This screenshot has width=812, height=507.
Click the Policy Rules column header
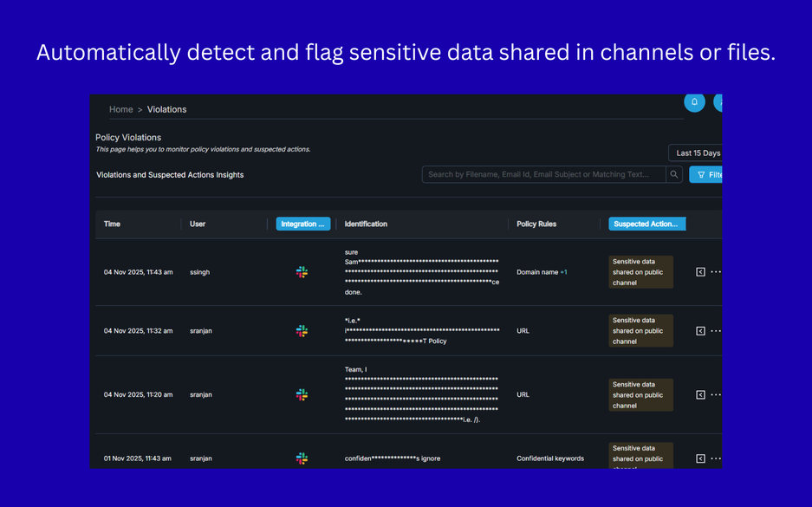[x=536, y=224]
